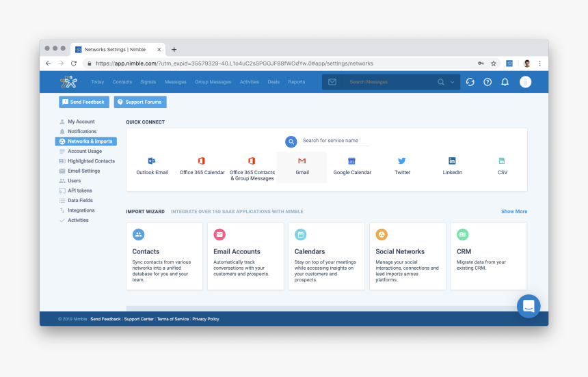
Task: Go to Contacts in top navigation
Action: click(x=122, y=82)
